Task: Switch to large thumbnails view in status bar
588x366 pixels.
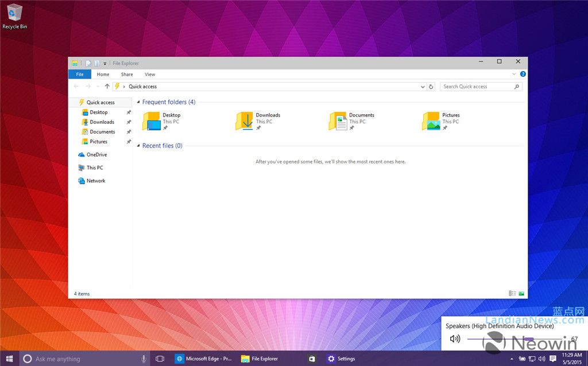Action: click(x=520, y=293)
